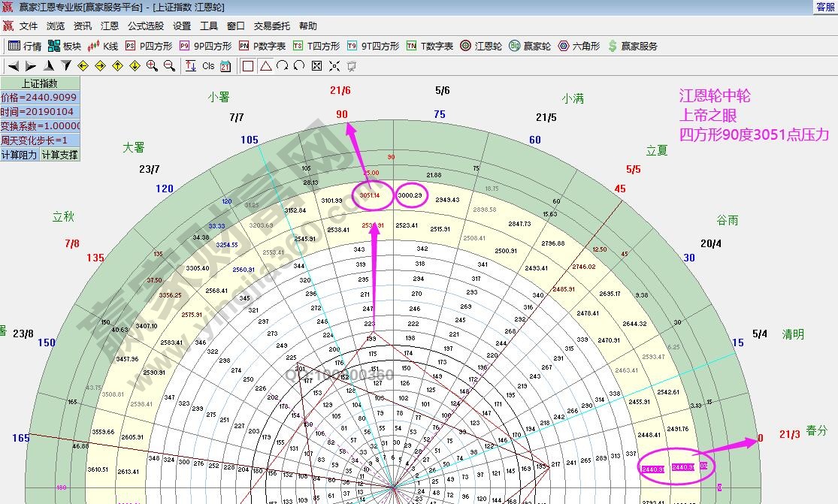Open the 江恩 menu
This screenshot has width=838, height=504.
point(110,26)
